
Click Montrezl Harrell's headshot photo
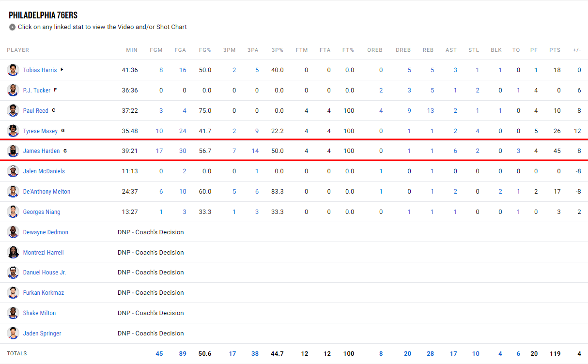point(13,253)
